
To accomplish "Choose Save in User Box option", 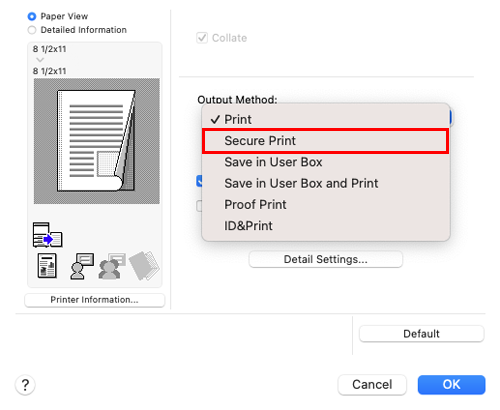I will pyautogui.click(x=326, y=162).
